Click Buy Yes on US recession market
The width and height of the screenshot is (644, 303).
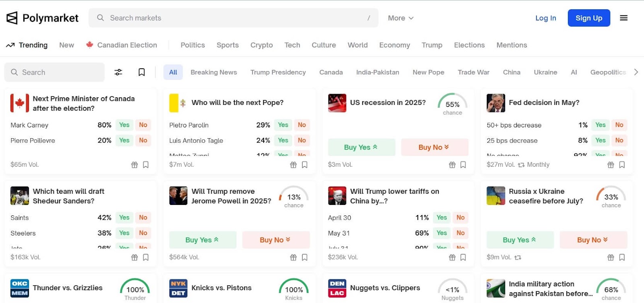pos(361,147)
